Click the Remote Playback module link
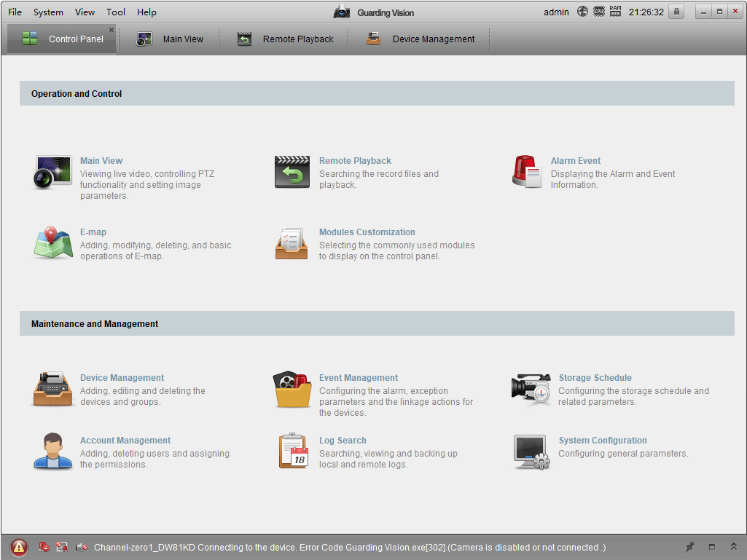The width and height of the screenshot is (747, 560). tap(355, 161)
